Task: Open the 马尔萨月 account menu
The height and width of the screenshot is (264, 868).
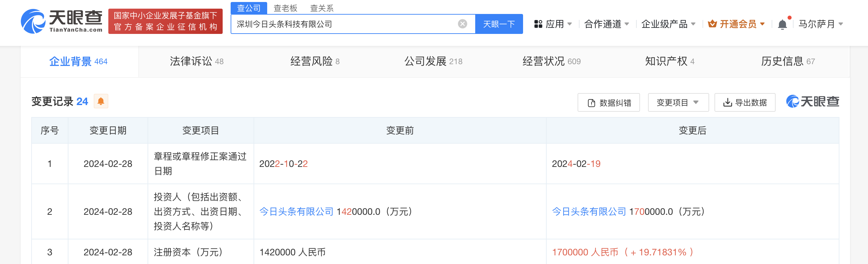Action: (820, 24)
